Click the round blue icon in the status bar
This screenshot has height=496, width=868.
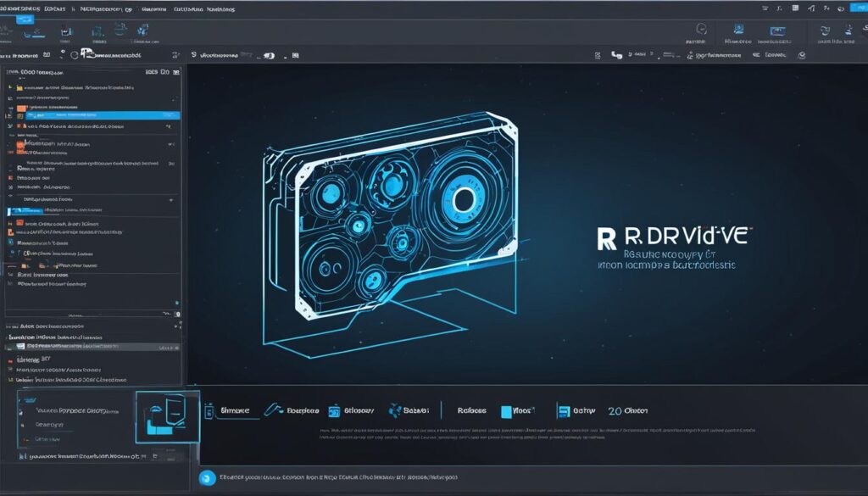click(208, 477)
